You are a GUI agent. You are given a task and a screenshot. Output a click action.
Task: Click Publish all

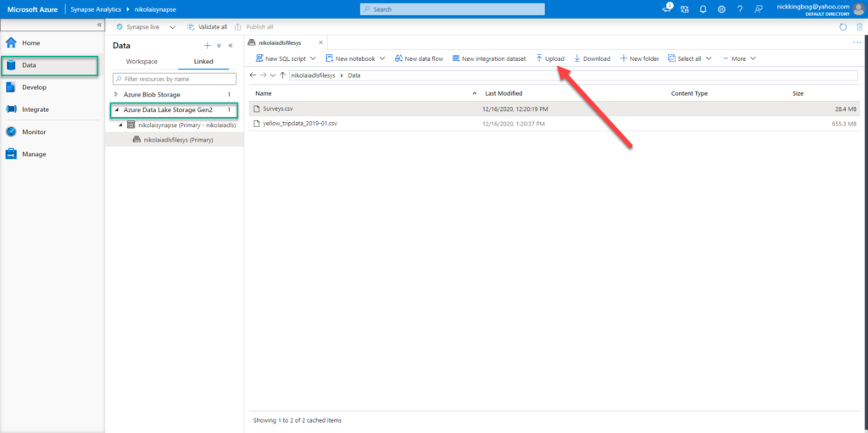click(x=254, y=26)
